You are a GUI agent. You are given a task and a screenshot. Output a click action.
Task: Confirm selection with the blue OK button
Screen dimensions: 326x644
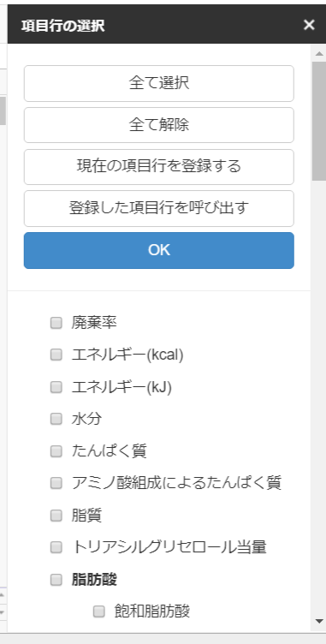(x=159, y=251)
